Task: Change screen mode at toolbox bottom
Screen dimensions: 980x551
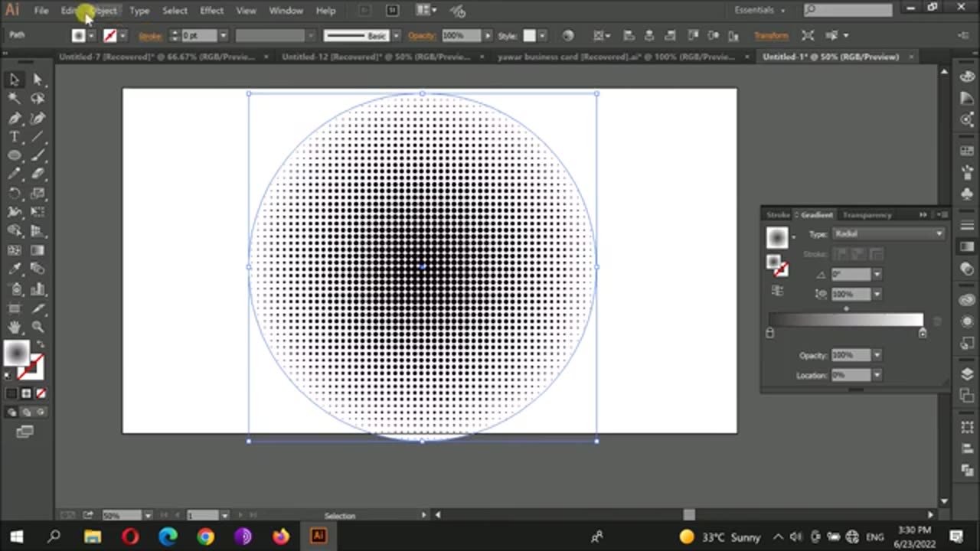Action: [24, 432]
